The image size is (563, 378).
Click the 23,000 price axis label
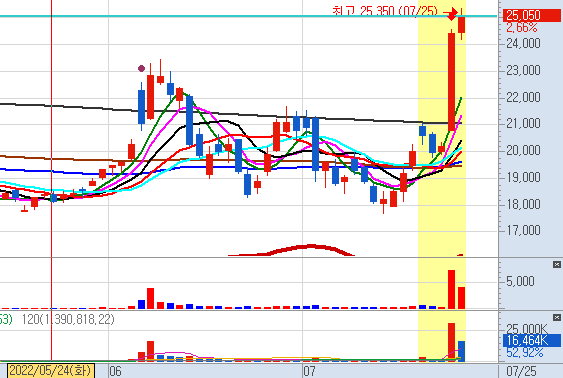click(523, 70)
